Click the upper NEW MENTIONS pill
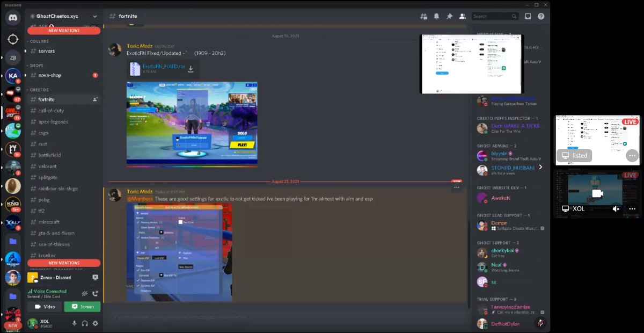 (64, 31)
